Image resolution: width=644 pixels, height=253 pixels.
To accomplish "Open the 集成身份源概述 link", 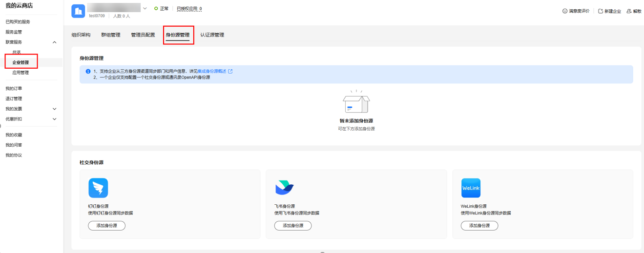I will click(212, 71).
